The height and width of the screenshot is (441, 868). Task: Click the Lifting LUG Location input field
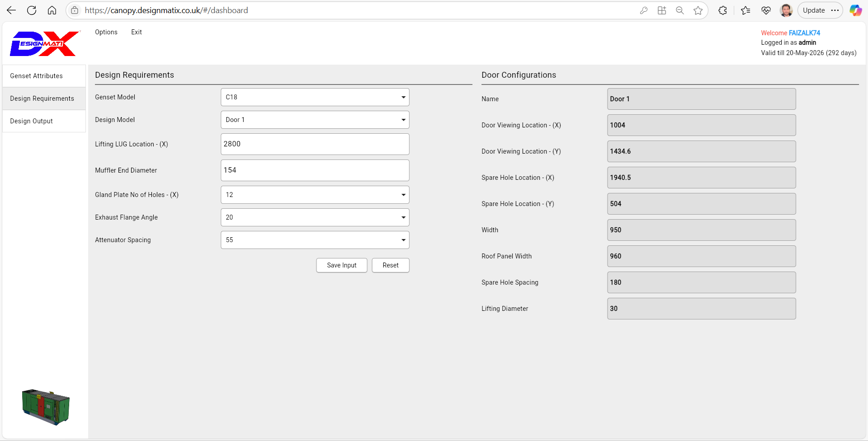click(315, 144)
